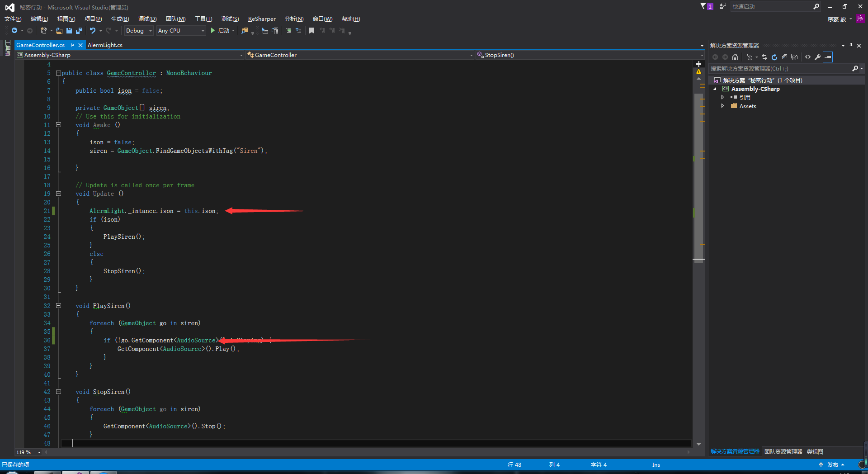Collapse the GameController class outline toggle
Image resolution: width=868 pixels, height=474 pixels.
pos(58,73)
